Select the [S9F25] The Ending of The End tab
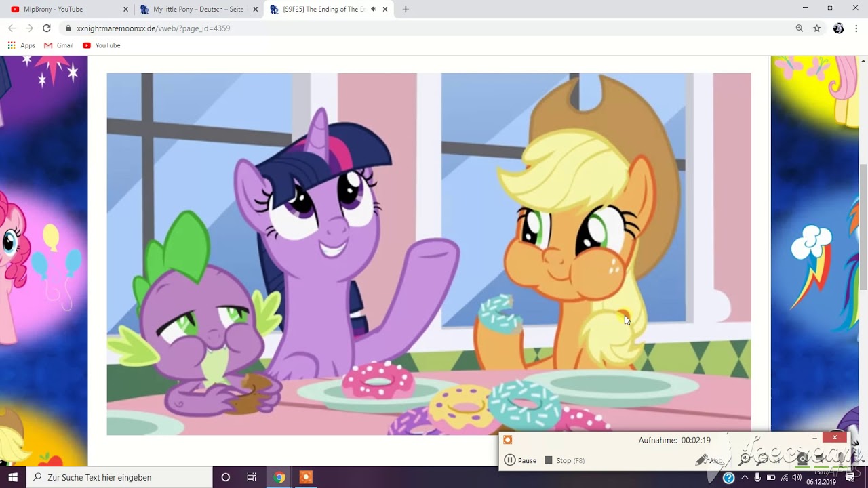Image resolution: width=868 pixels, height=488 pixels. point(328,9)
